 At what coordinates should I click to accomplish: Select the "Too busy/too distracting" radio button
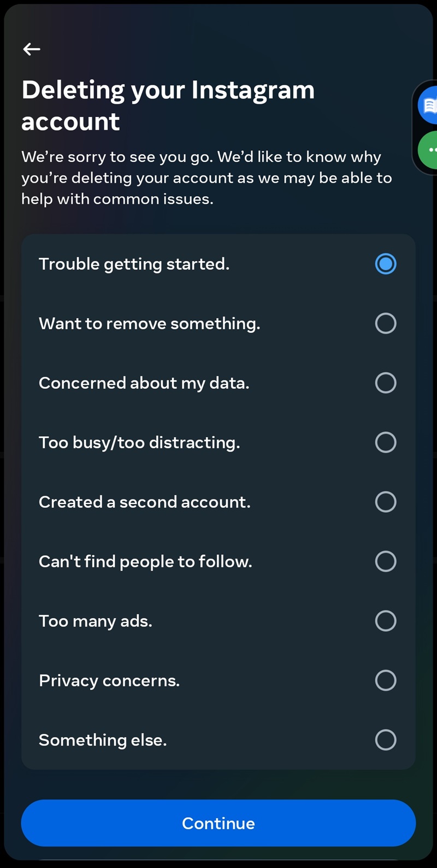(x=385, y=442)
